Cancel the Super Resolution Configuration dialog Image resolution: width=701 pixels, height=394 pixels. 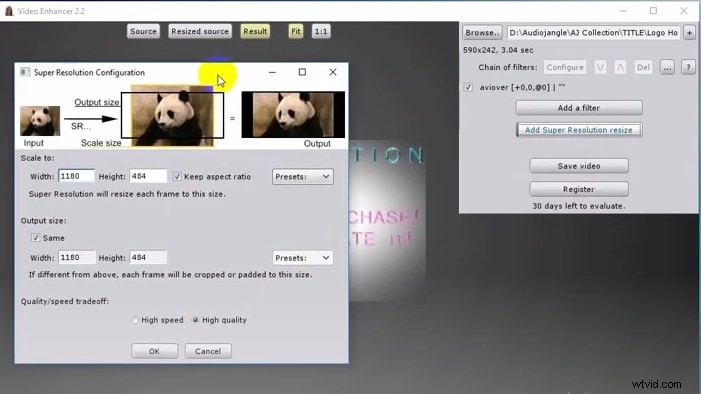pos(208,351)
